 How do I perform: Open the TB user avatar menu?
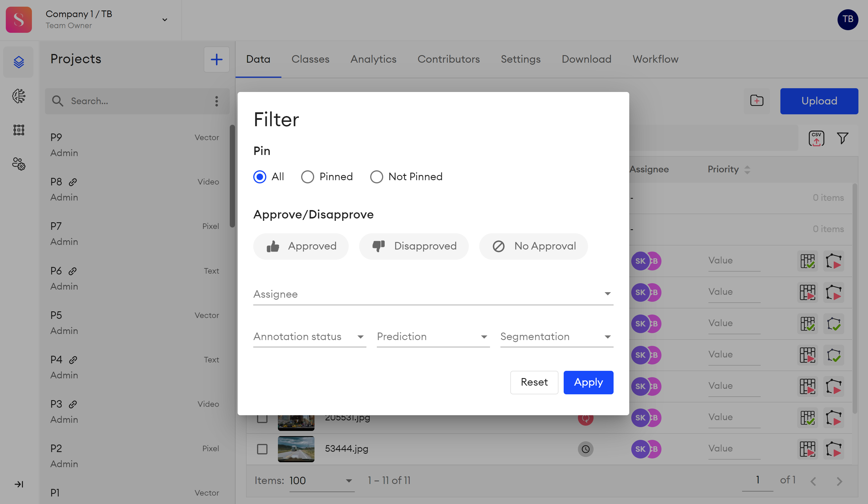tap(848, 20)
